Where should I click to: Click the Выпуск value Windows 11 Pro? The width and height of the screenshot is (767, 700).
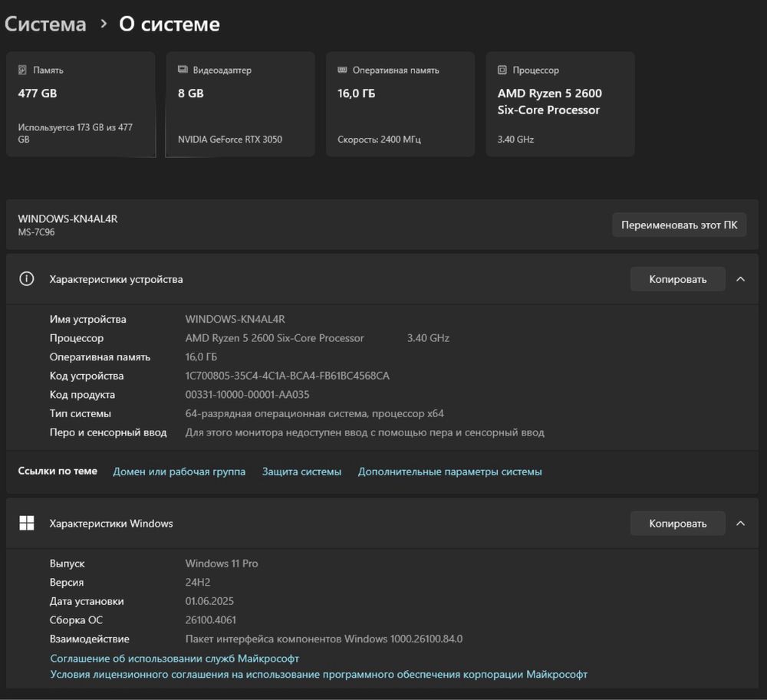point(222,563)
